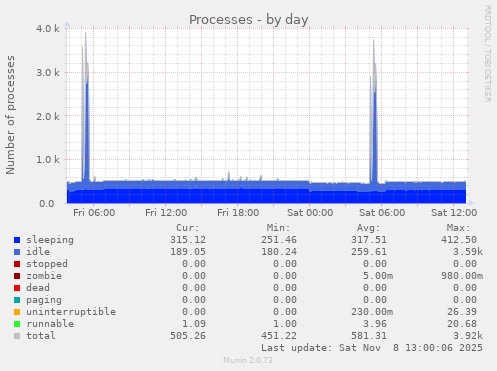Click the 'sleeping' legend label

[x=50, y=240]
